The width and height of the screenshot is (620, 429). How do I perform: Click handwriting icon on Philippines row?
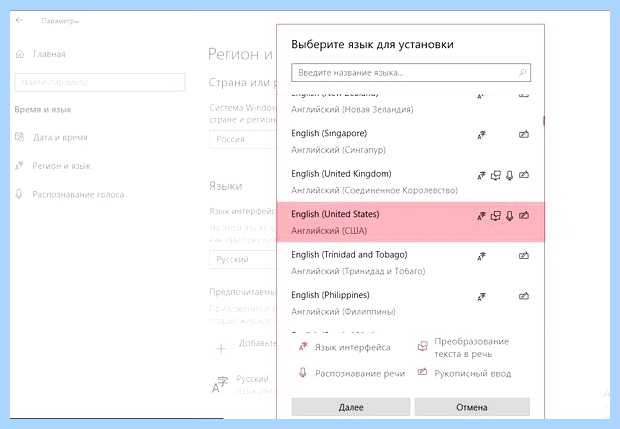click(x=524, y=296)
